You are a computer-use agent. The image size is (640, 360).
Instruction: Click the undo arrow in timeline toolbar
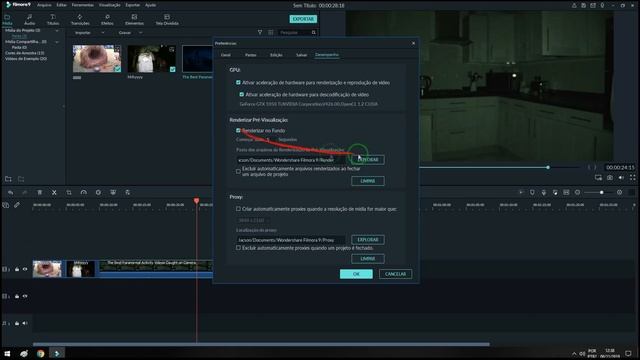point(11,192)
